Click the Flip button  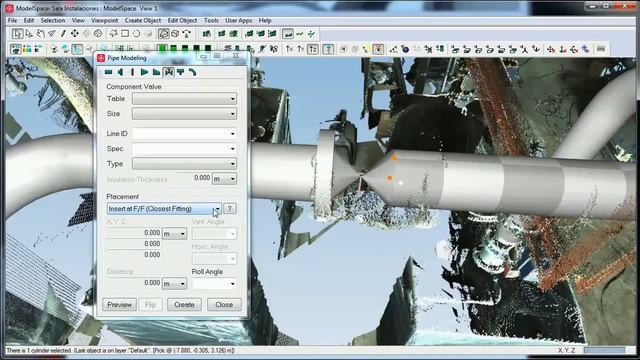tap(150, 304)
